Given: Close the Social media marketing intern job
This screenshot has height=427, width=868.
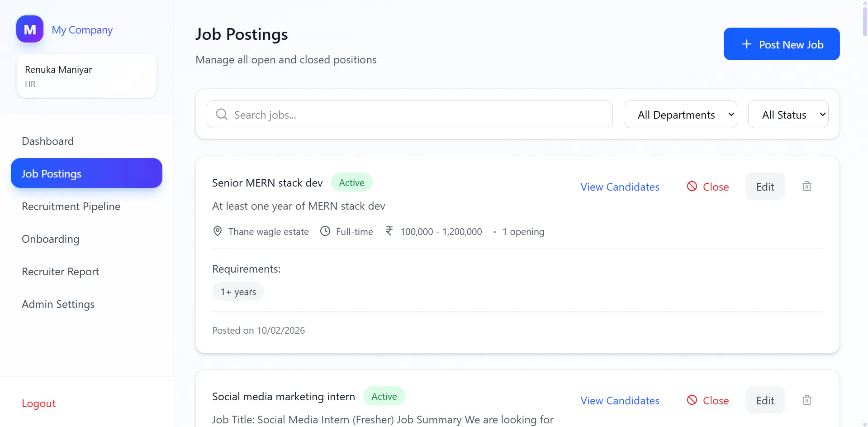Looking at the screenshot, I should click(x=708, y=400).
